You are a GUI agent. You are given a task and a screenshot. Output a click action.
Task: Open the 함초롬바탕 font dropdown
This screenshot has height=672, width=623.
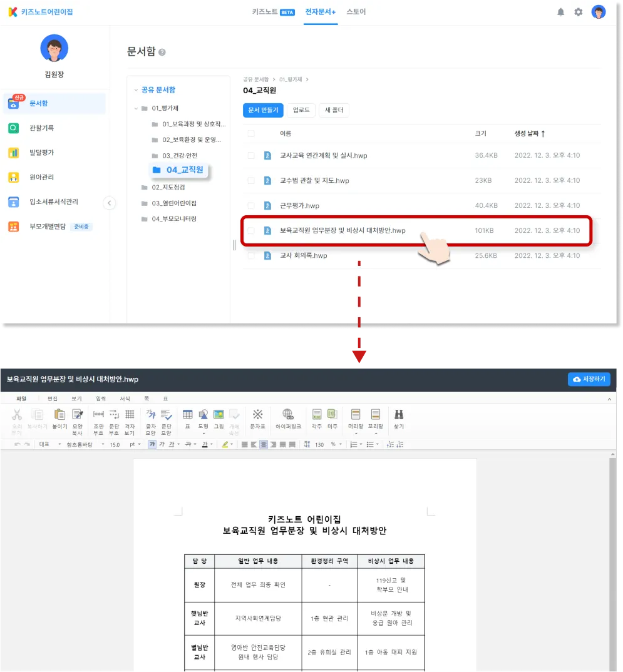tap(103, 444)
